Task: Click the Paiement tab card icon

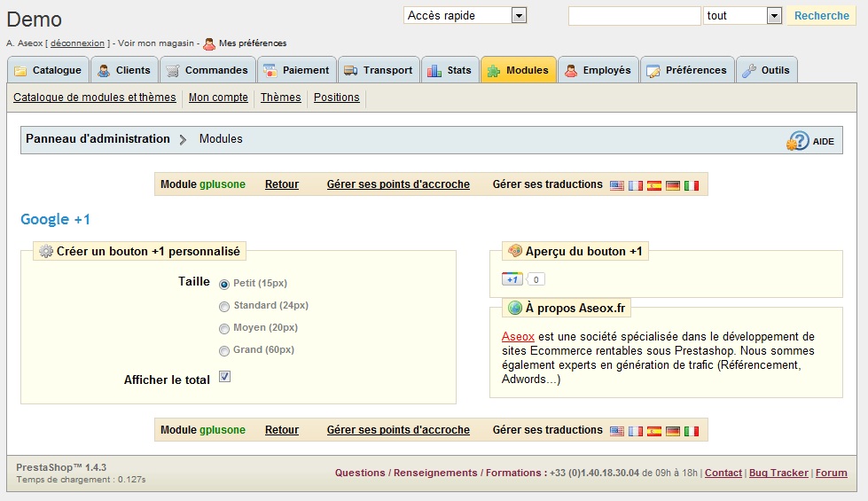Action: 270,71
